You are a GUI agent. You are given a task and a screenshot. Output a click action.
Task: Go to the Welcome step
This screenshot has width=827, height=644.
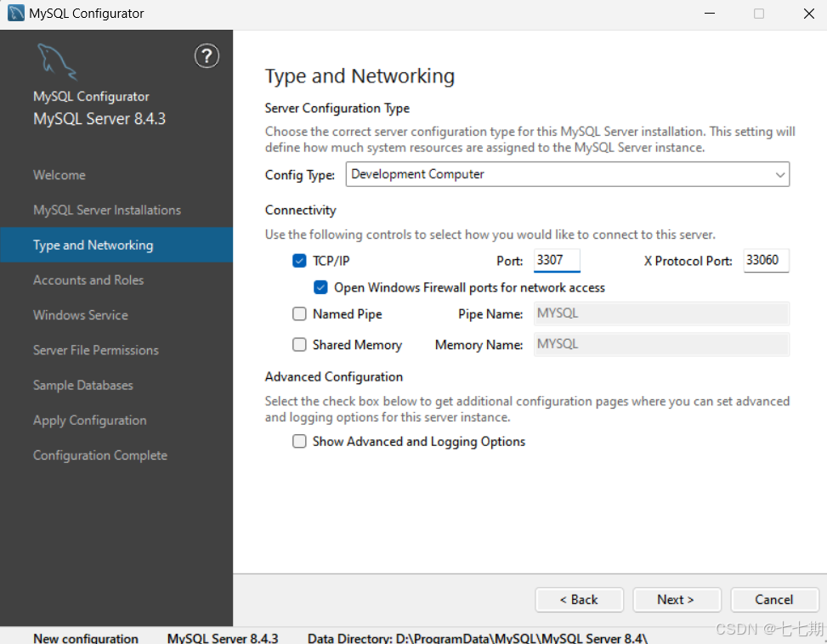pos(59,175)
